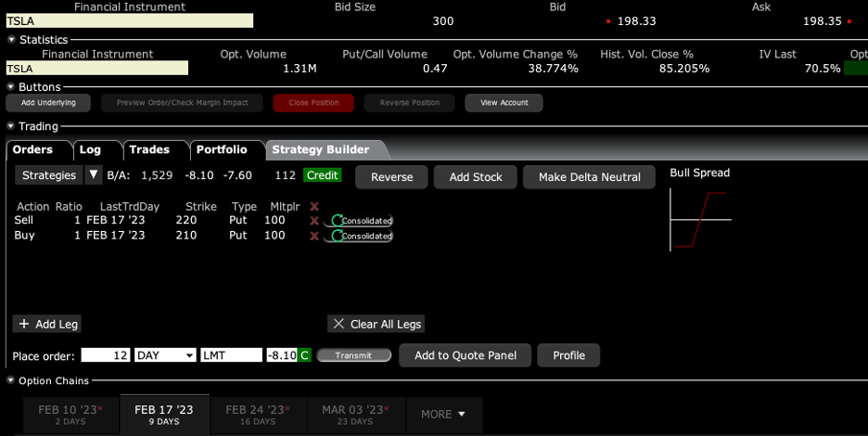Click the Strategies button

49,175
